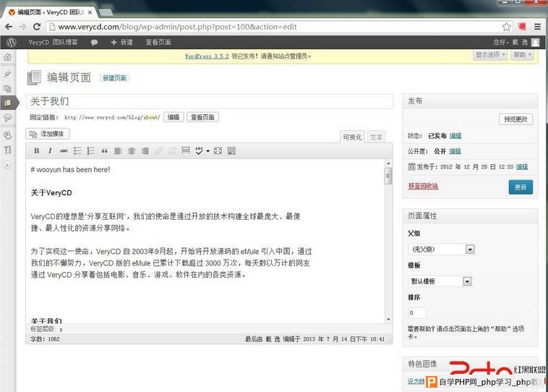Image resolution: width=548 pixels, height=392 pixels.
Task: Toggle fullscreen writing mode
Action: pyautogui.click(x=218, y=150)
